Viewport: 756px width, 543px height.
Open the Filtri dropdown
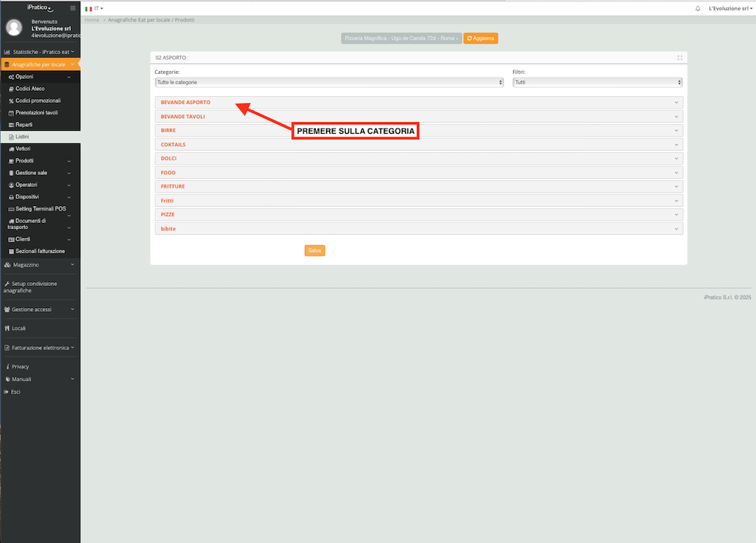597,82
